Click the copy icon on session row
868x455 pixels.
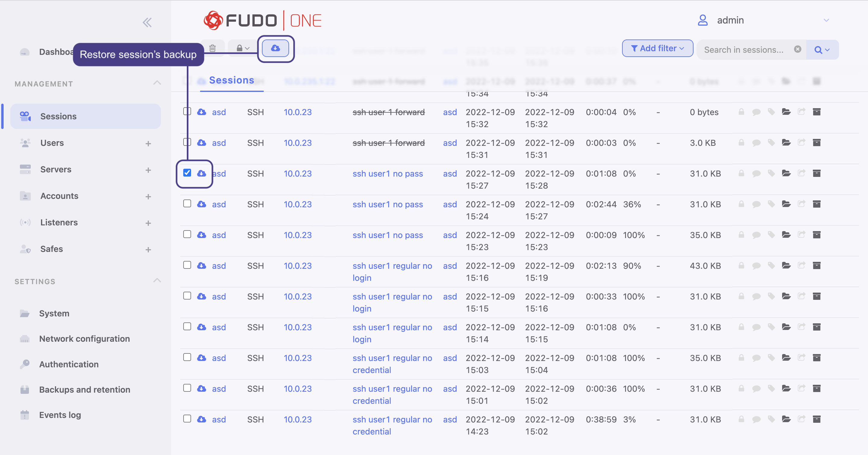(x=801, y=173)
